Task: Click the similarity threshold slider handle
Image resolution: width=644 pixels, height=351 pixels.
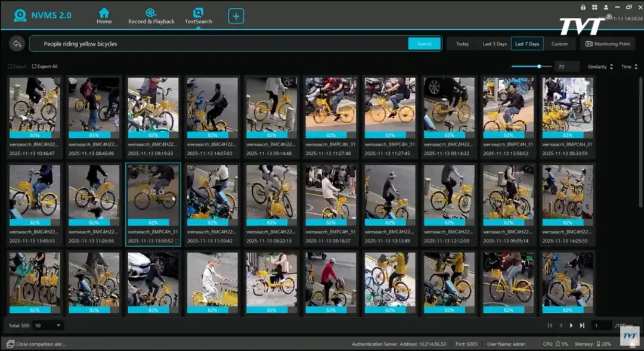Action: [x=539, y=67]
